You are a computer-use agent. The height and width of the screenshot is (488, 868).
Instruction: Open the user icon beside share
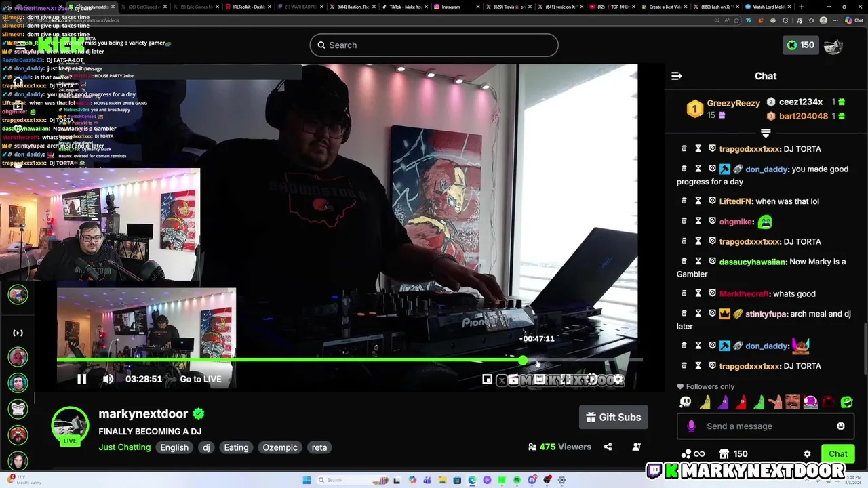coord(636,447)
